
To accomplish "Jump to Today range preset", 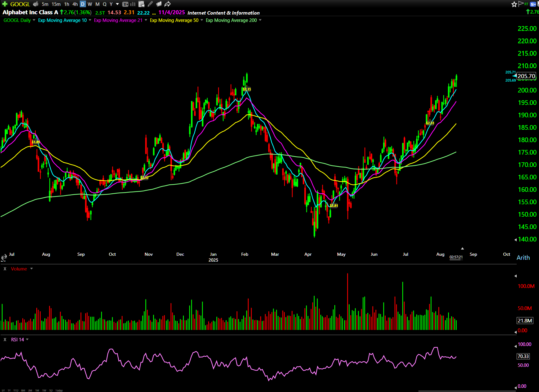I will [59, 390].
